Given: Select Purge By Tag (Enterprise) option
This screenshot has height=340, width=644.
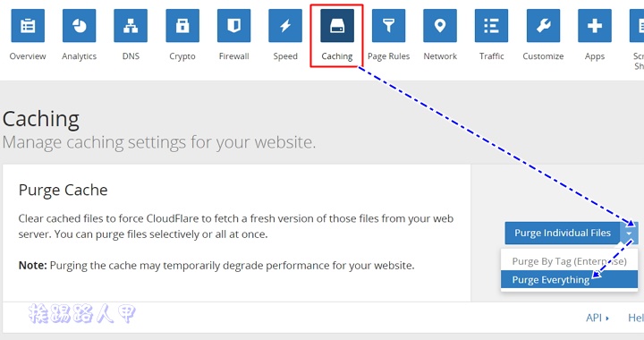Looking at the screenshot, I should [569, 261].
